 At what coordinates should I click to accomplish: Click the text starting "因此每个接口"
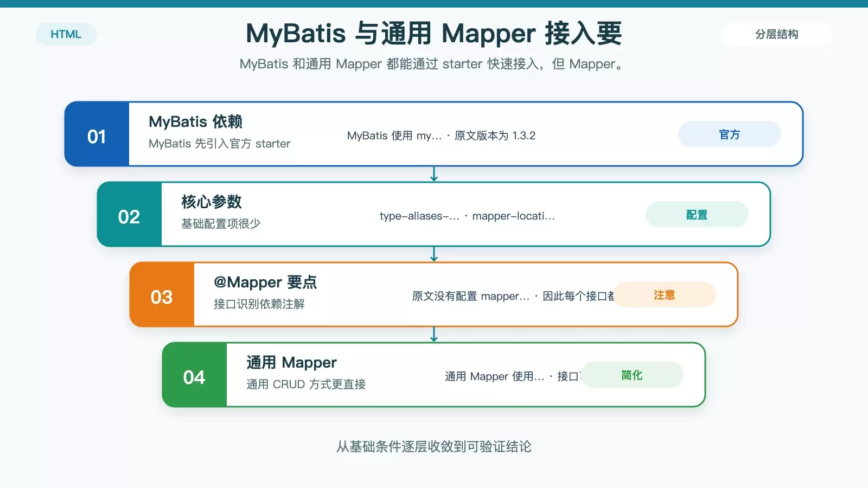point(578,296)
